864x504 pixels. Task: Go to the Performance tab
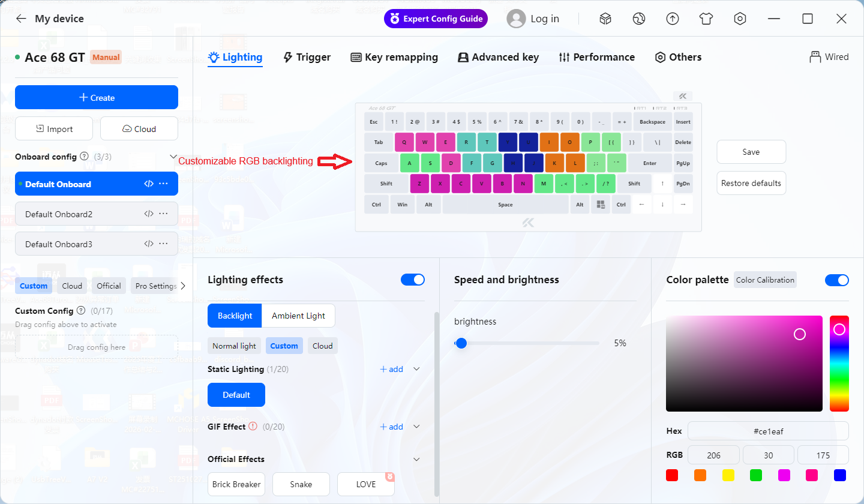[596, 57]
